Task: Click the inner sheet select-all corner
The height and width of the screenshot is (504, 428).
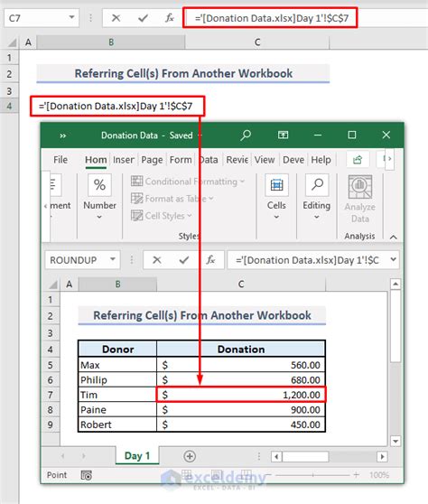Action: point(53,285)
